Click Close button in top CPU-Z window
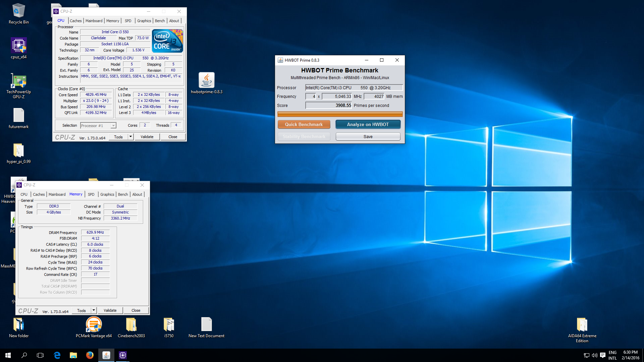The height and width of the screenshot is (362, 644). [x=173, y=137]
